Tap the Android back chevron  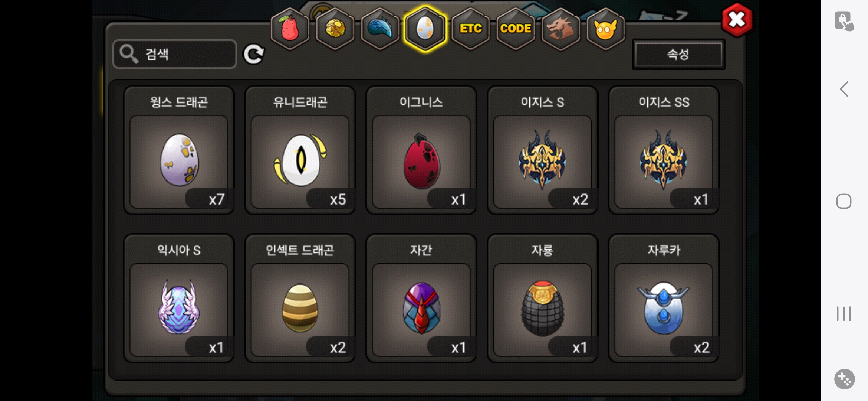click(844, 89)
